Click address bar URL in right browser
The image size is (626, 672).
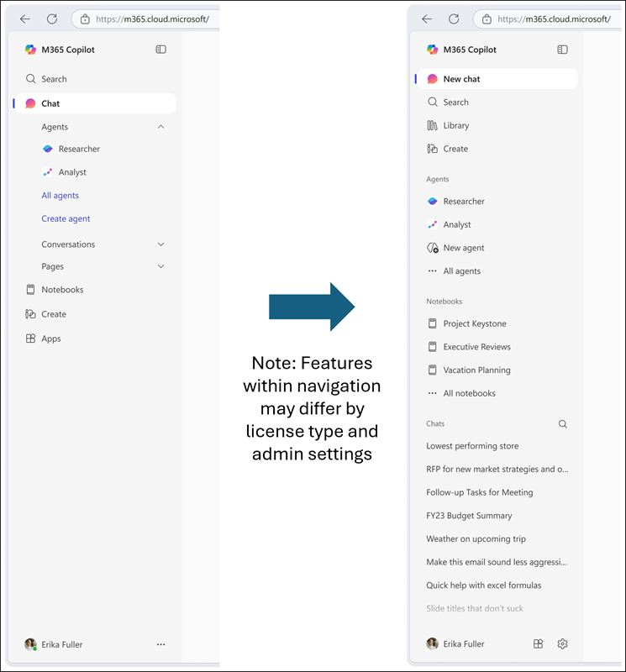555,18
